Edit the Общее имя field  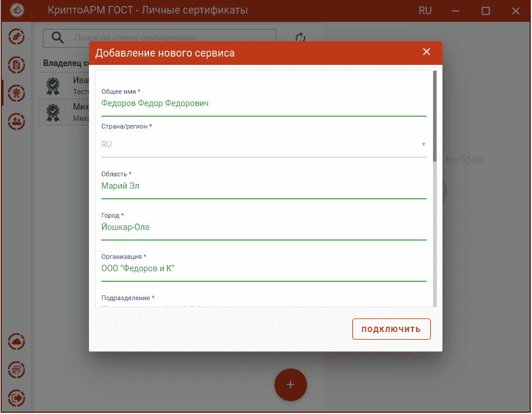point(263,103)
